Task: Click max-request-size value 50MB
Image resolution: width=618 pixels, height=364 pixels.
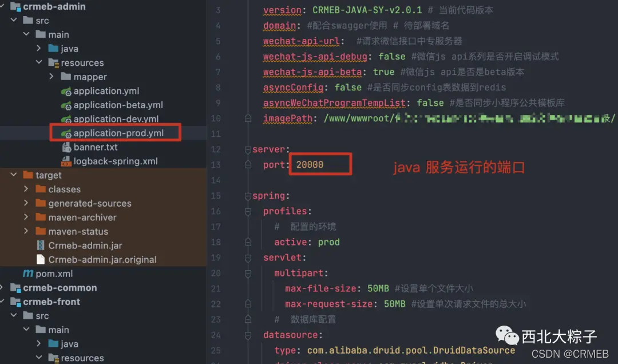Action: point(394,304)
